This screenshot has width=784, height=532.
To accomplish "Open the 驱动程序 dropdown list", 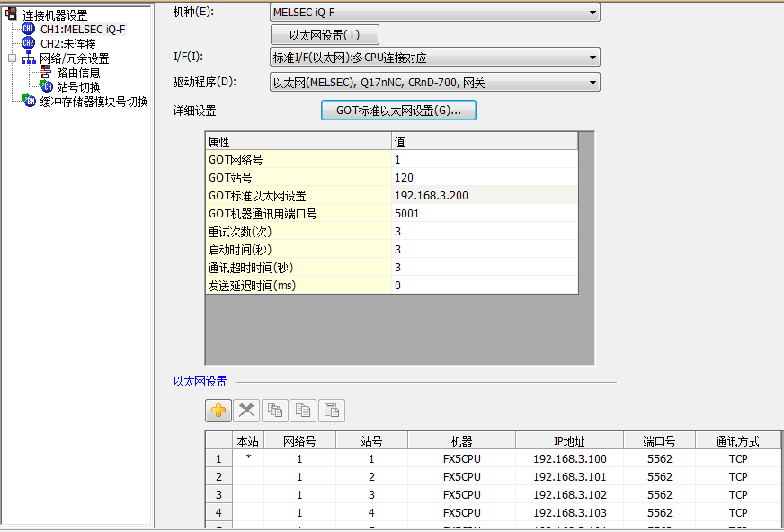I will coord(434,83).
